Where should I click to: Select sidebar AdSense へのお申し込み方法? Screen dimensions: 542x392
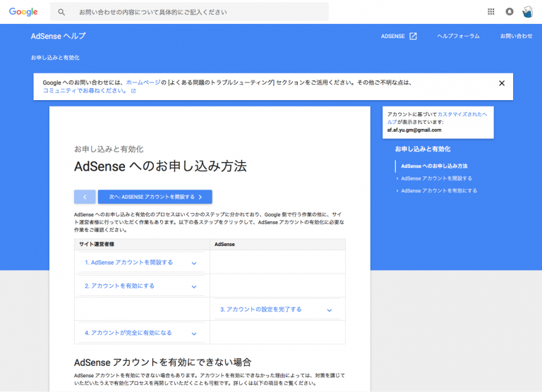(434, 166)
